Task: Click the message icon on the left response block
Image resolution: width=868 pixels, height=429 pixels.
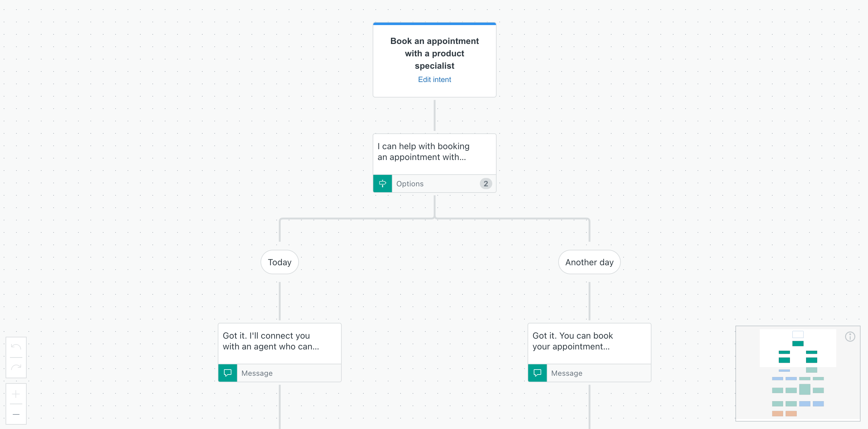Action: 228,373
